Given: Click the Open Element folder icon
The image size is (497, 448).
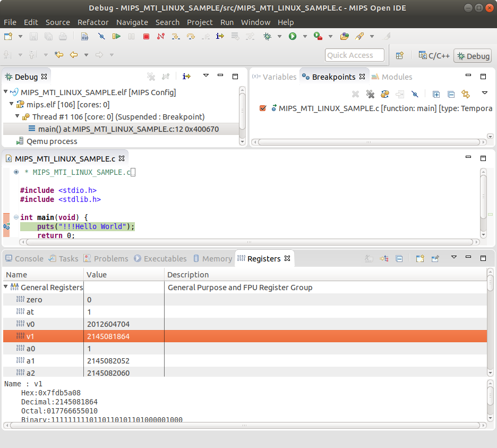Looking at the screenshot, I should 344,37.
